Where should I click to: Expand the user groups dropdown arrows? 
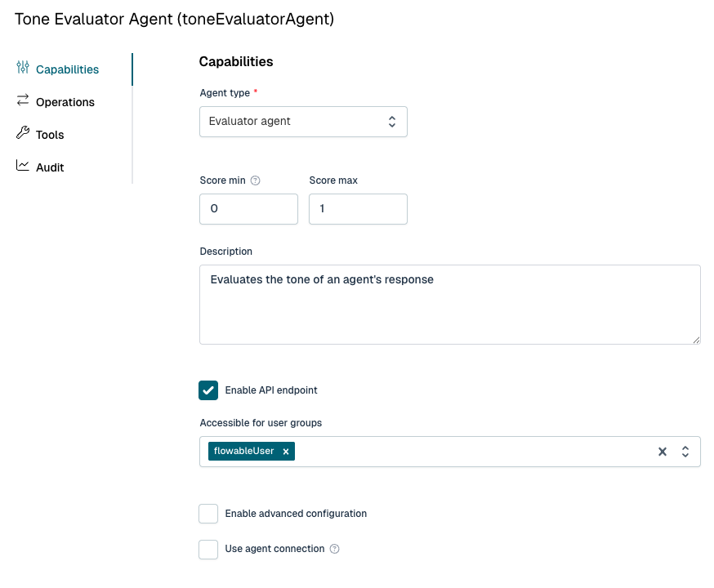685,452
